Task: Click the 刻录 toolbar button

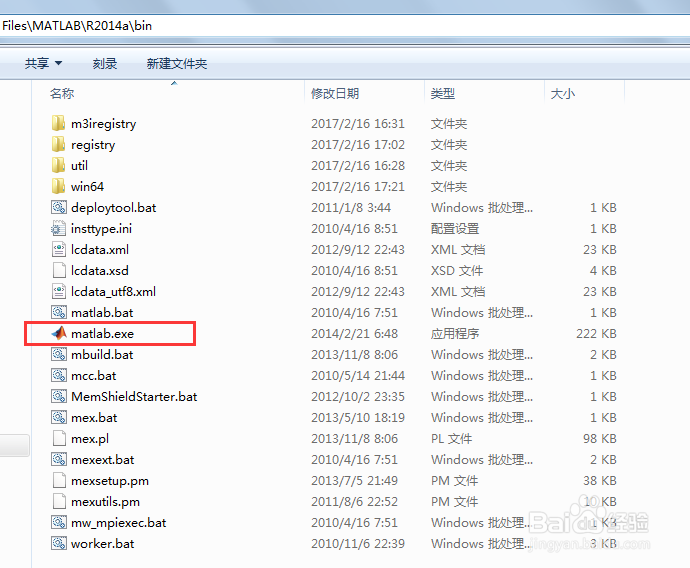Action: (x=105, y=63)
